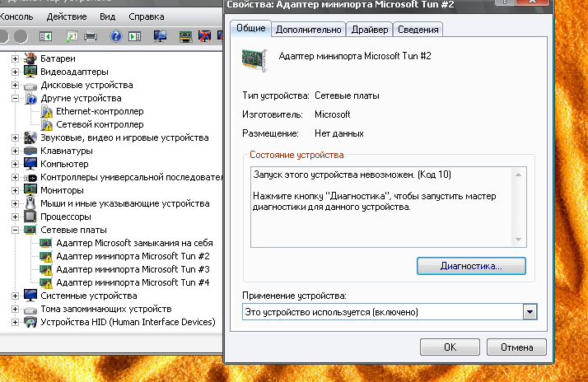Collapse the Другие устройства node
Screen dimensions: 588x382
[15, 99]
